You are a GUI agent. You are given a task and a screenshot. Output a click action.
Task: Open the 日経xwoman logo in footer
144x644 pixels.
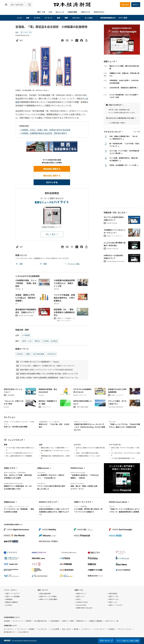(x=66, y=570)
